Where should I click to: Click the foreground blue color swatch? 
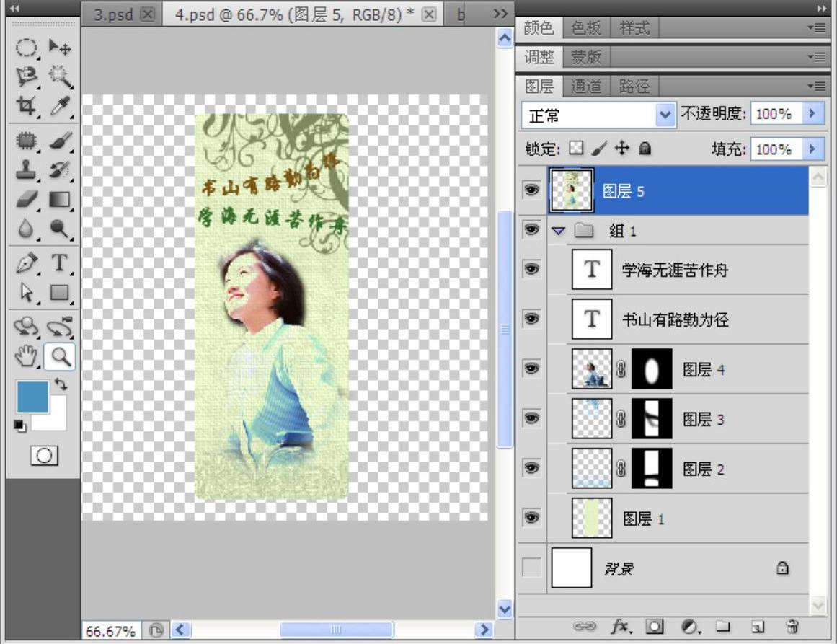click(x=32, y=397)
